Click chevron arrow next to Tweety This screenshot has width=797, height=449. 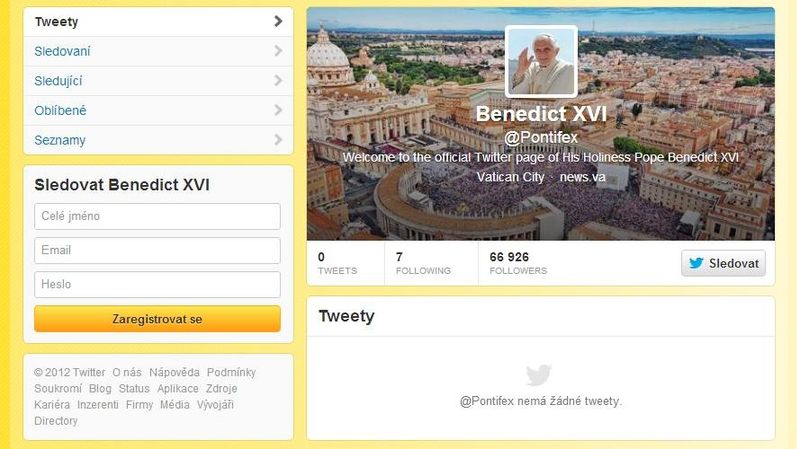tap(278, 21)
